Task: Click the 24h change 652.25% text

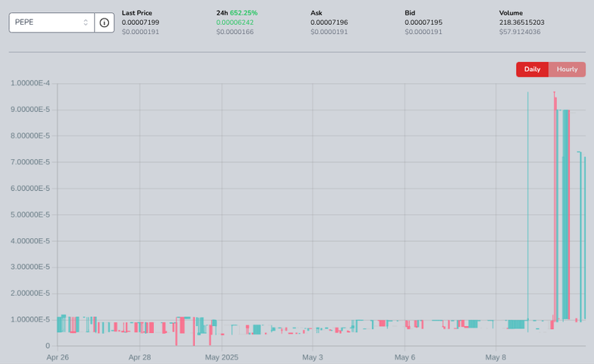Action: [243, 13]
